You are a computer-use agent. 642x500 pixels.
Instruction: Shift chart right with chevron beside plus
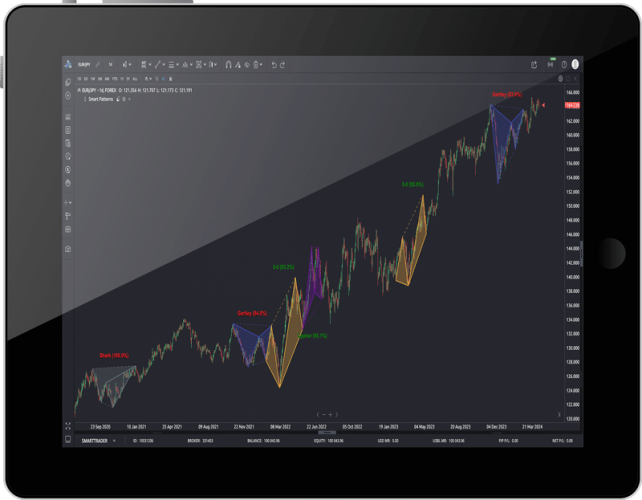(337, 415)
